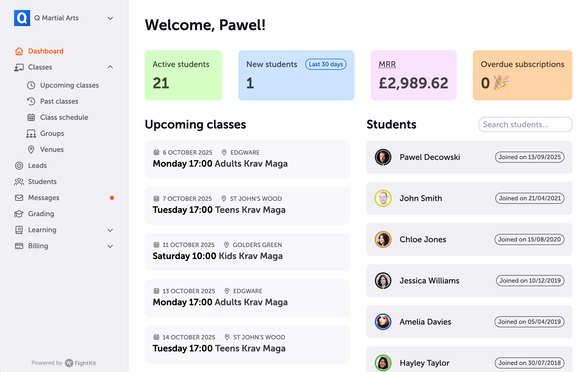
Task: Open Chloe Jones student profile
Action: [x=423, y=239]
